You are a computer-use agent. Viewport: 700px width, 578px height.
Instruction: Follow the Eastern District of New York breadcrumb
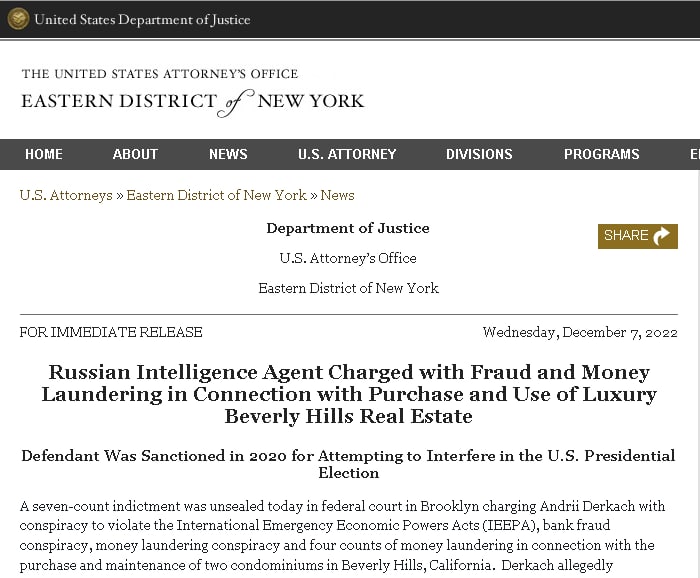click(x=216, y=195)
